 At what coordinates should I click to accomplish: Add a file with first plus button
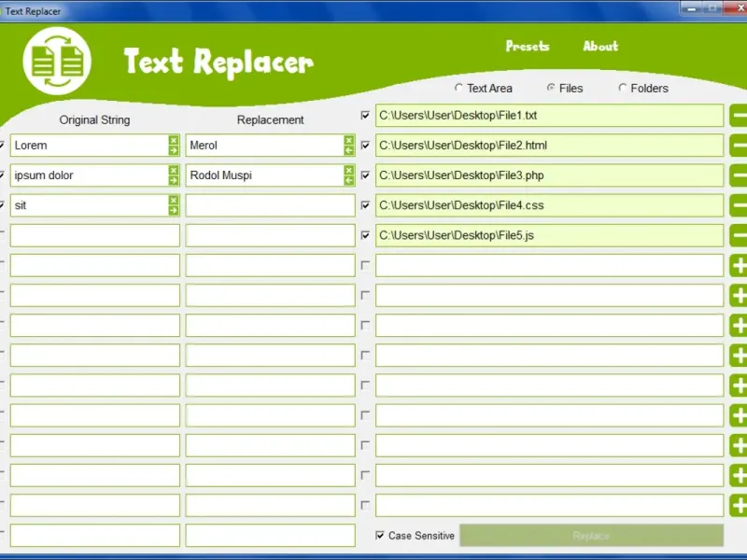(x=739, y=265)
